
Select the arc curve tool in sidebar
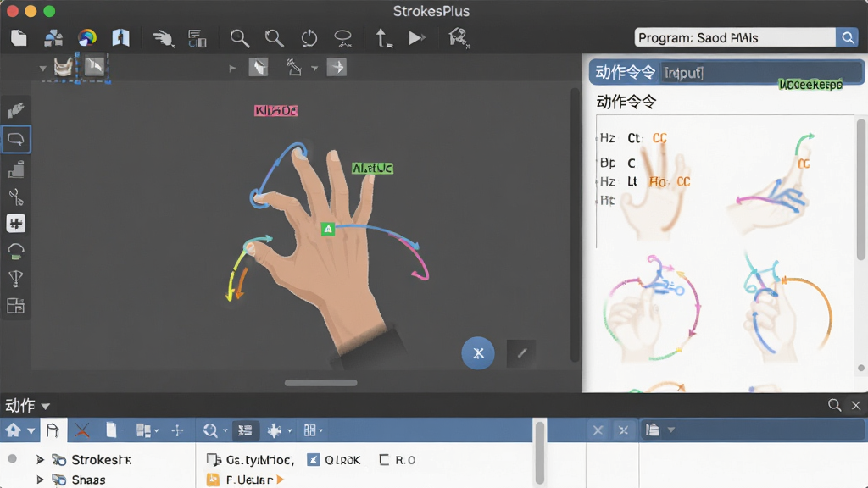(16, 252)
